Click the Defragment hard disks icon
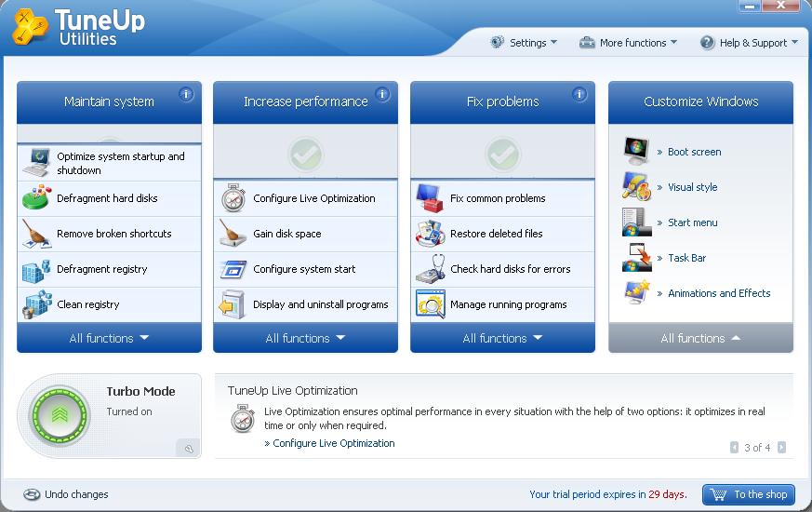Screen dimensions: 812x512 (36, 198)
